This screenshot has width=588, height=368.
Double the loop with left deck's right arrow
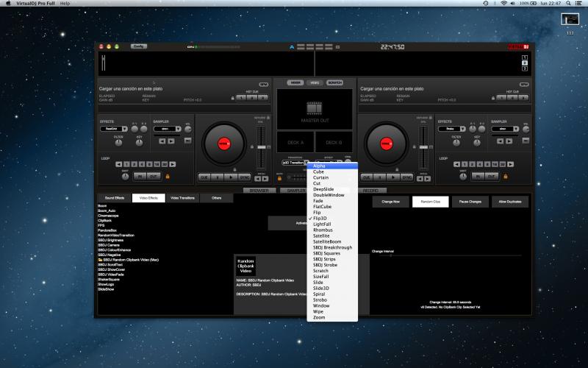(x=173, y=164)
